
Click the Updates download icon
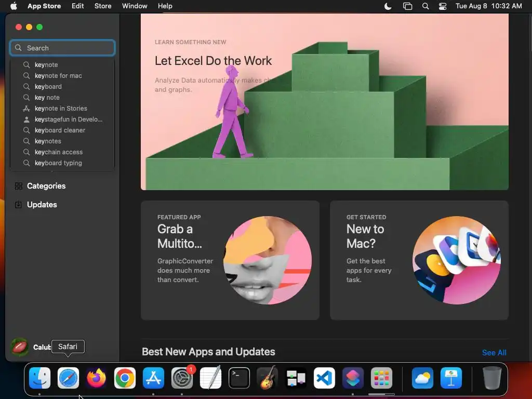point(18,205)
